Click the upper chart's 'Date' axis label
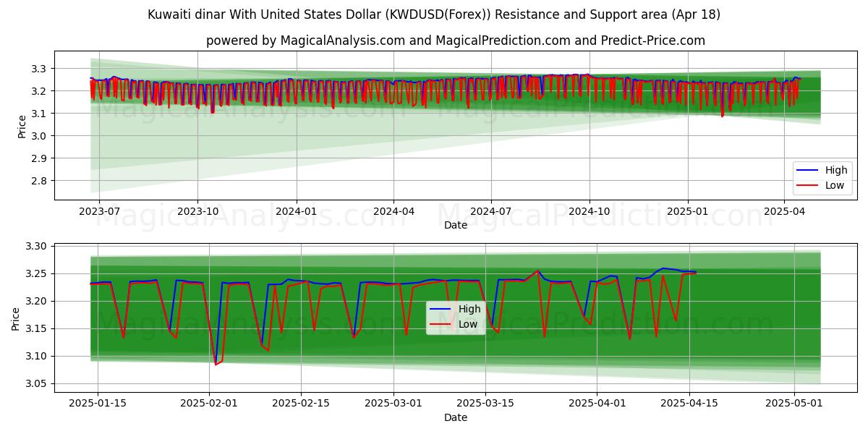The height and width of the screenshot is (434, 868). [456, 225]
